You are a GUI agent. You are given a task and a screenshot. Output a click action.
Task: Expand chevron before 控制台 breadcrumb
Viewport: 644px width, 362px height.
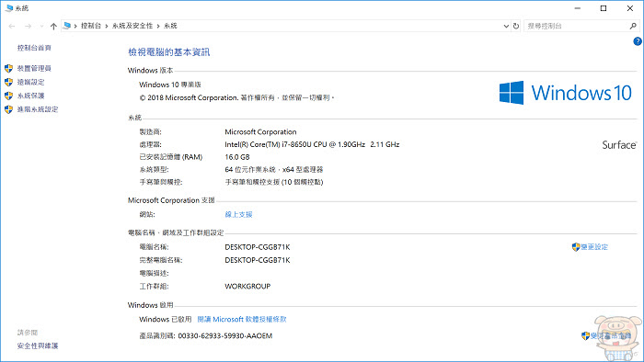click(75, 26)
